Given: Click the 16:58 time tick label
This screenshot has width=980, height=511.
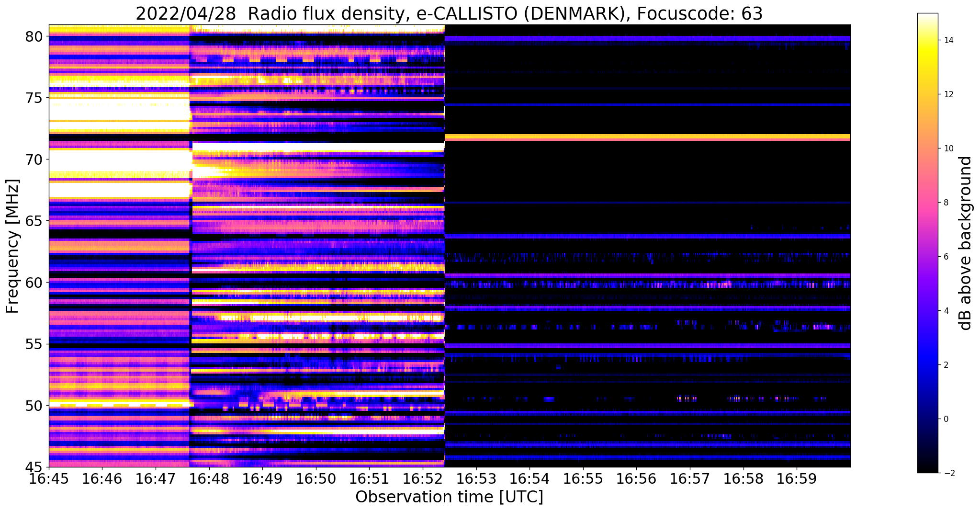Looking at the screenshot, I should pyautogui.click(x=743, y=479).
